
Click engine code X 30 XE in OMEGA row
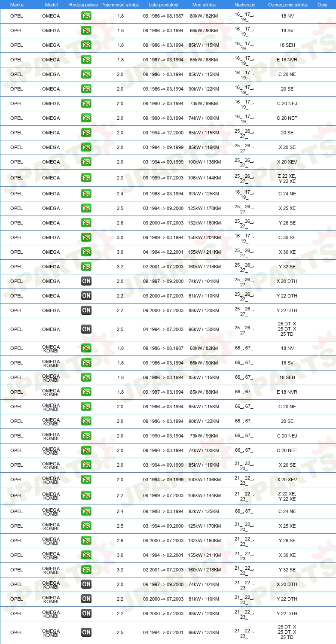click(x=287, y=252)
